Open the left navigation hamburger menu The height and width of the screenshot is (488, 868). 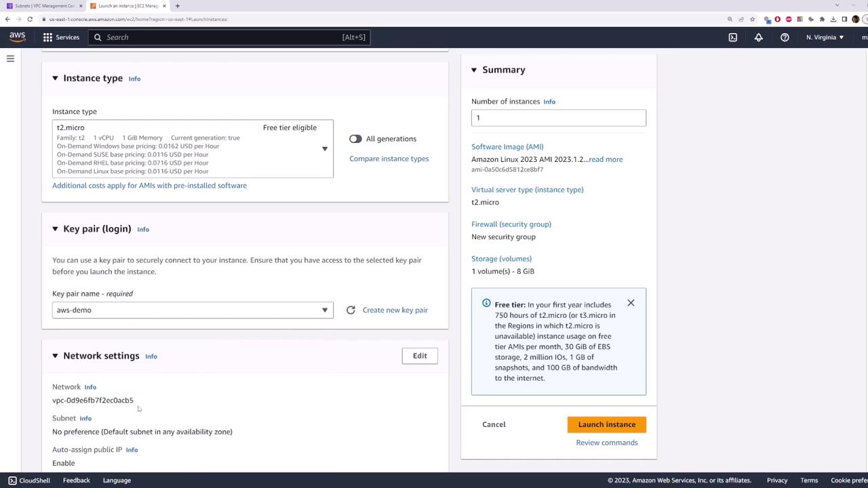pos(10,59)
